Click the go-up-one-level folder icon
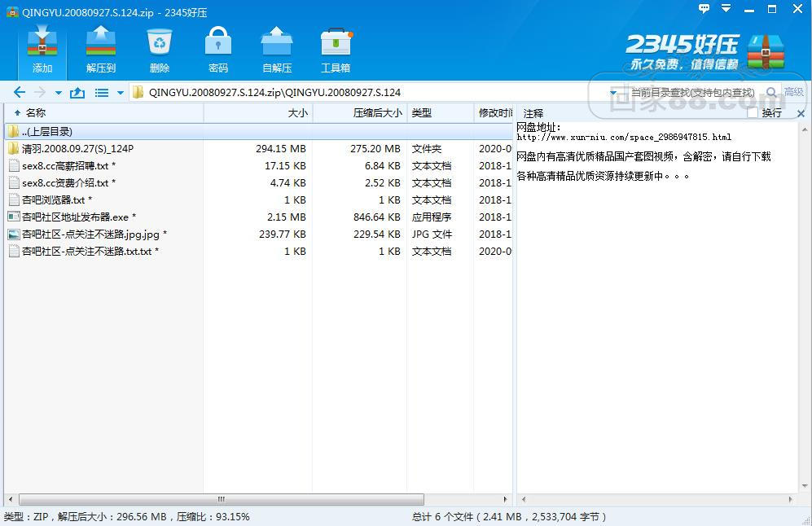 pos(77,93)
